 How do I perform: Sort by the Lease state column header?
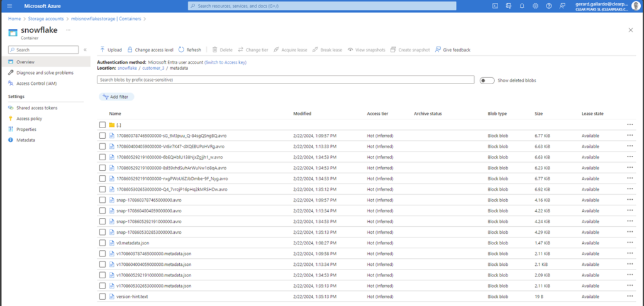(x=592, y=114)
